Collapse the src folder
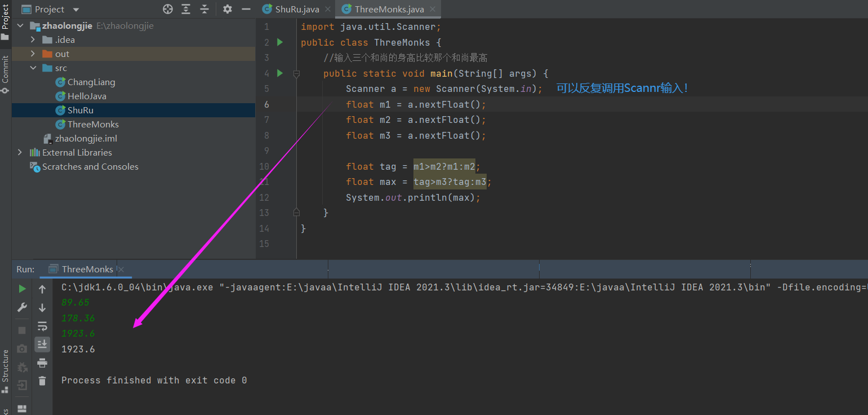This screenshot has height=415, width=868. pyautogui.click(x=33, y=68)
